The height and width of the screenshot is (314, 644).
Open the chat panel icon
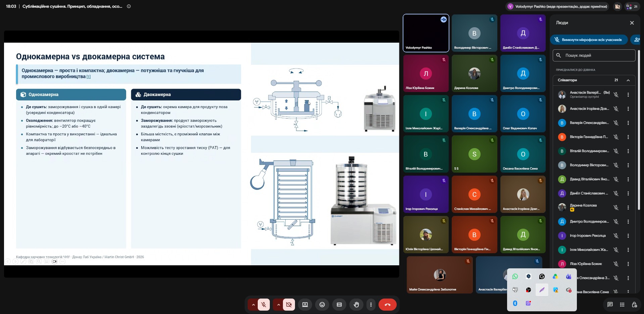tap(610, 305)
